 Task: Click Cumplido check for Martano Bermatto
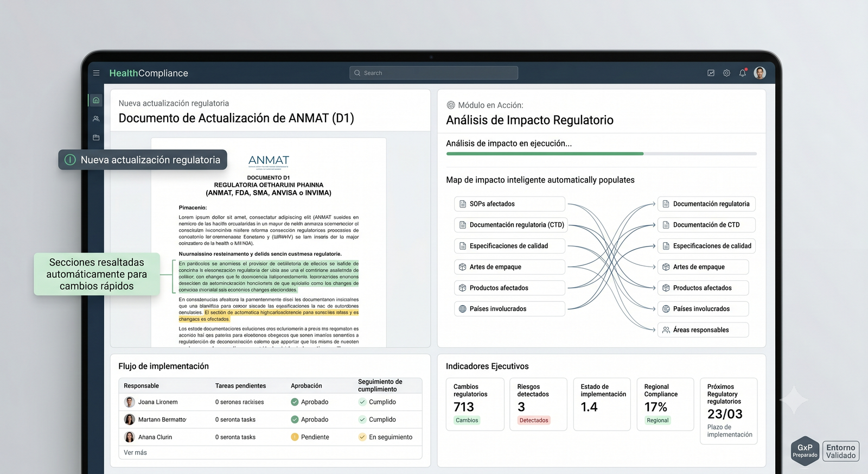pyautogui.click(x=362, y=420)
